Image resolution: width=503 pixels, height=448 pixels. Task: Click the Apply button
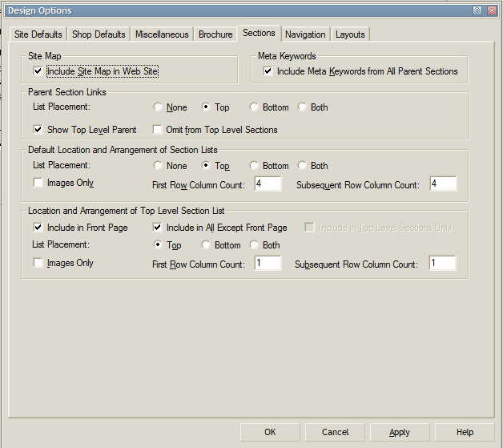400,432
